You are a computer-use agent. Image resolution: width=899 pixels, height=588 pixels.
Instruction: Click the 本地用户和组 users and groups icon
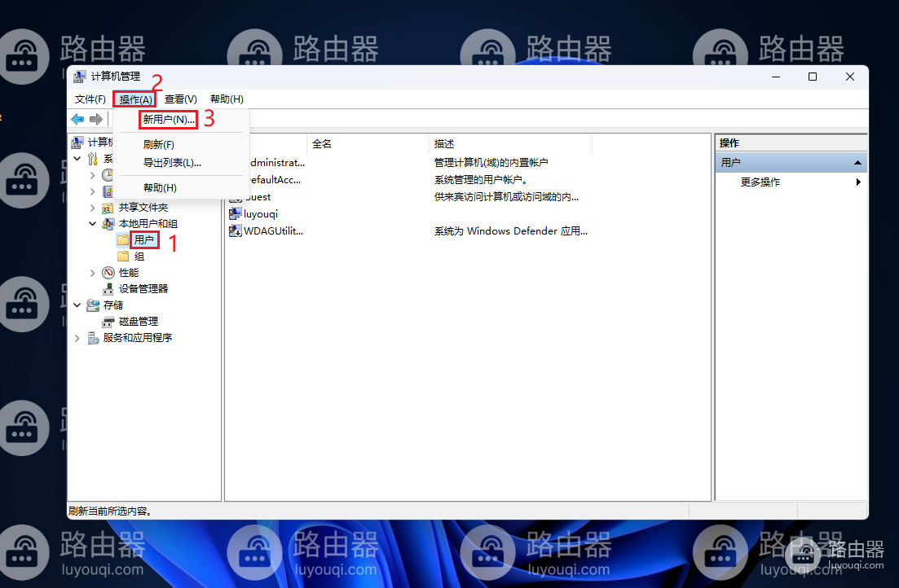pos(108,223)
